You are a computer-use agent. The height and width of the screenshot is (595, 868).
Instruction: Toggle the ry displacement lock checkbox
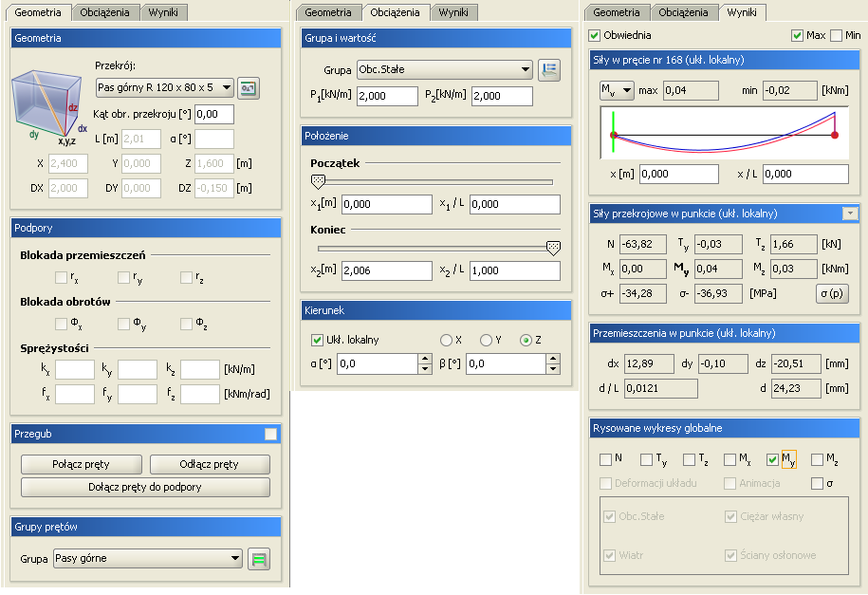click(x=123, y=277)
